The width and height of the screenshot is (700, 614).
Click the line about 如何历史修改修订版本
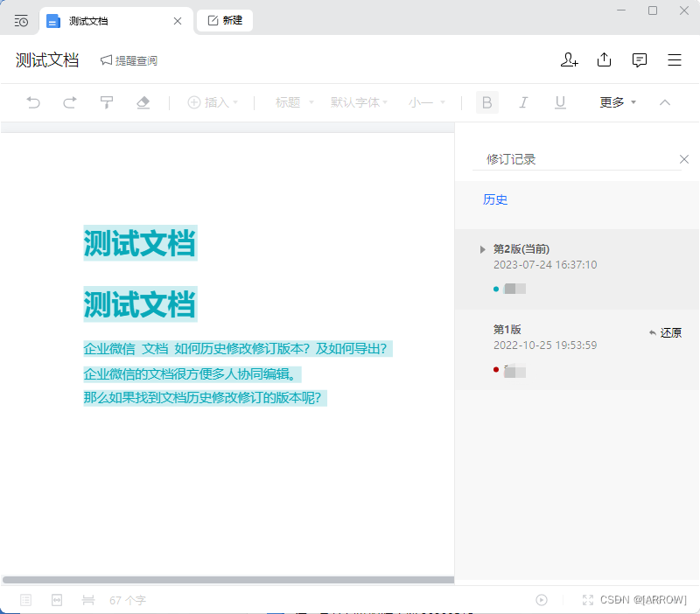[x=238, y=348]
